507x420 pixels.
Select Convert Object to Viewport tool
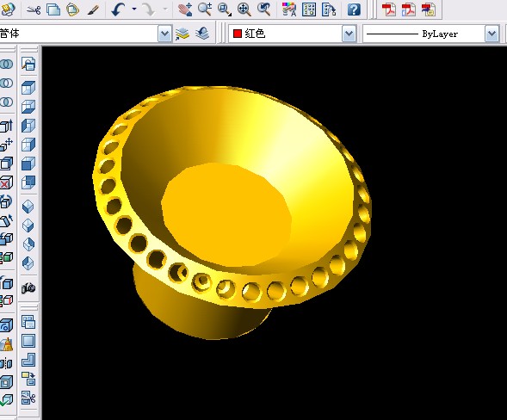click(28, 379)
